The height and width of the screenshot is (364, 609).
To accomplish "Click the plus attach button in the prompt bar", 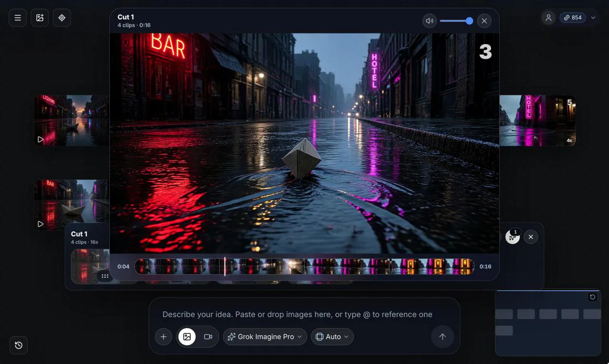I will [x=164, y=337].
